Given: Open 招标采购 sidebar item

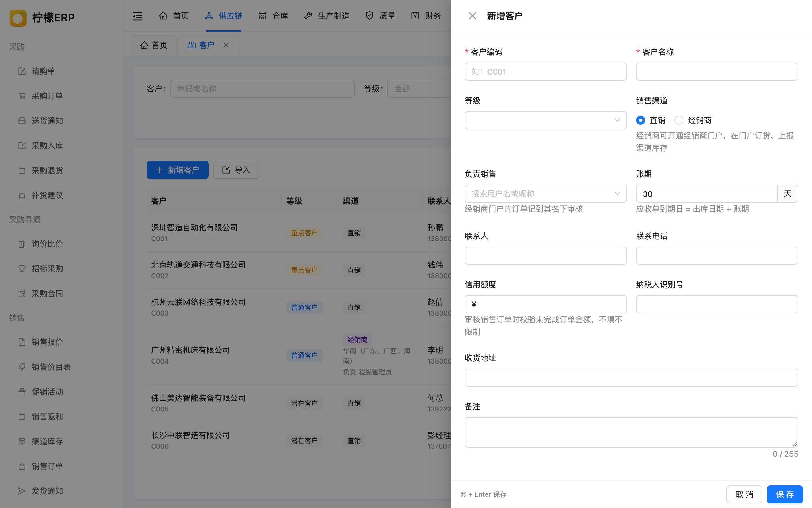Looking at the screenshot, I should [x=62, y=268].
